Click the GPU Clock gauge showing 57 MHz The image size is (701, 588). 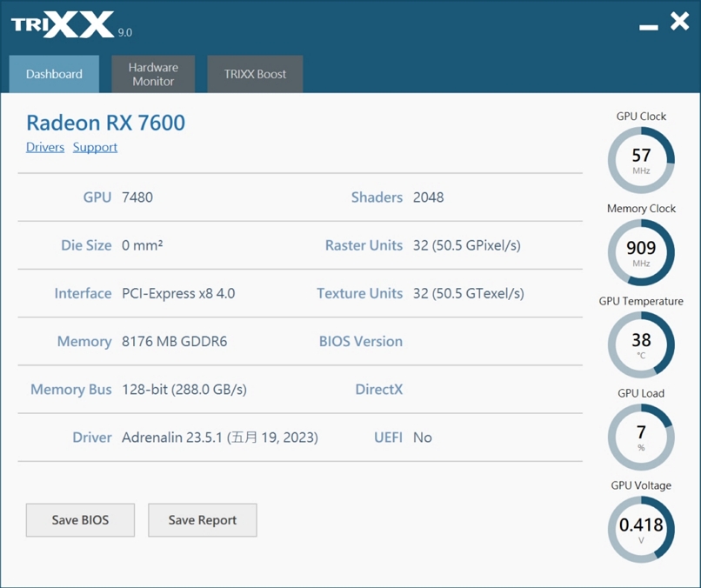click(x=641, y=160)
